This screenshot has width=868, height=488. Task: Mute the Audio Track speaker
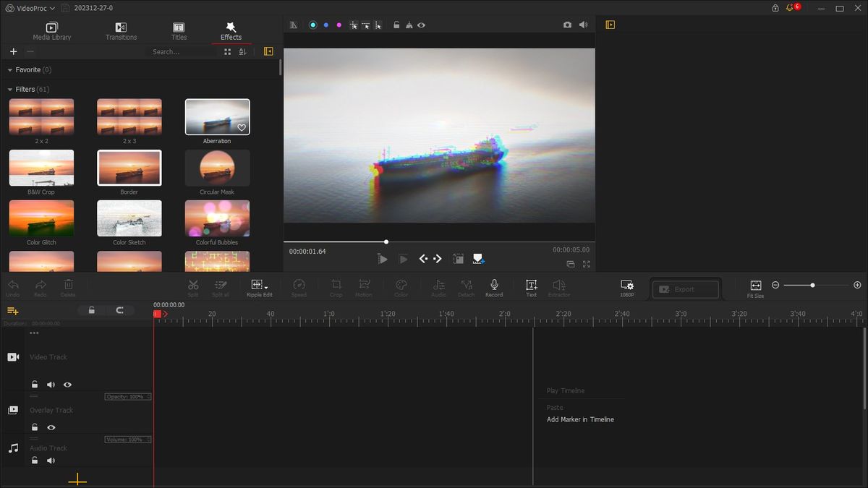point(51,461)
